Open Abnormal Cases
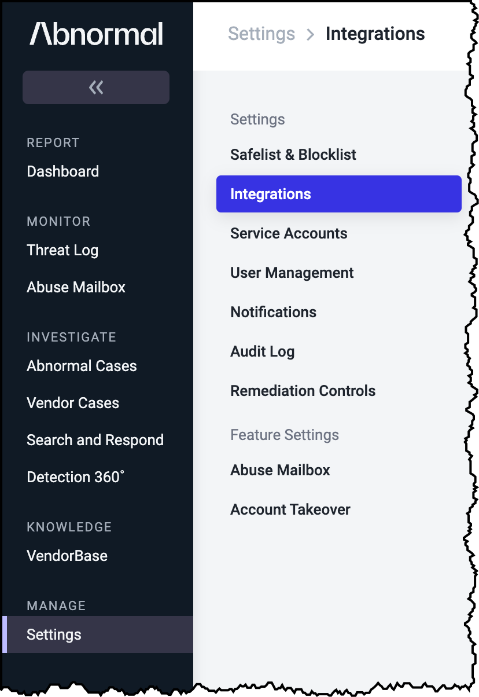479x697 pixels. point(82,366)
